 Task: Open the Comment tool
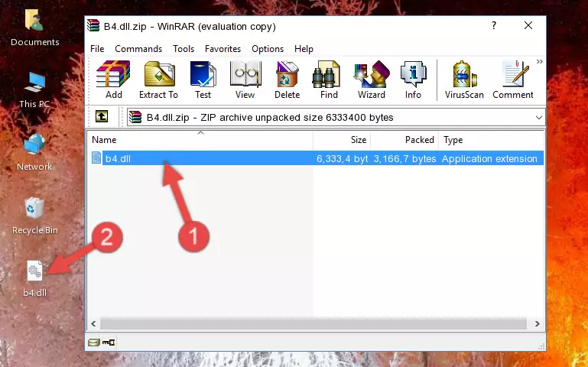tap(512, 80)
